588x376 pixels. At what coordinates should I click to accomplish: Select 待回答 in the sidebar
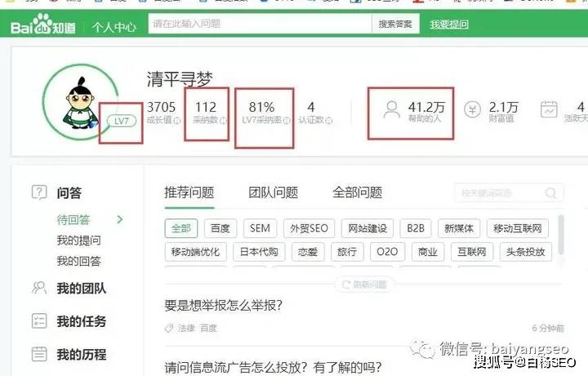click(73, 220)
